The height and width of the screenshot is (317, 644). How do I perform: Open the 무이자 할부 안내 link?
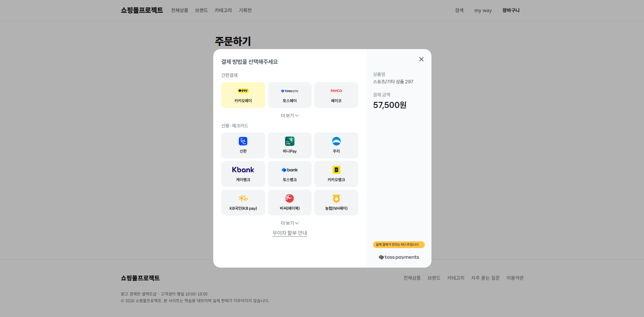pos(289,233)
